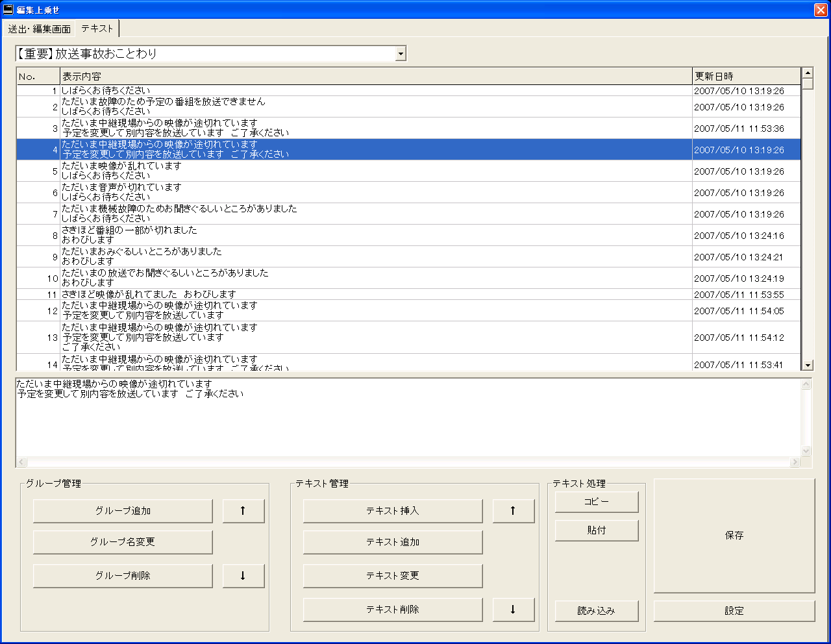
Task: Click the list scrollbar down arrow
Action: (808, 365)
